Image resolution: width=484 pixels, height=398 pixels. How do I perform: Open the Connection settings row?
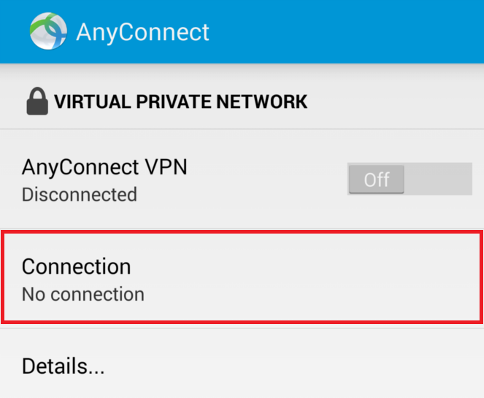pos(242,277)
